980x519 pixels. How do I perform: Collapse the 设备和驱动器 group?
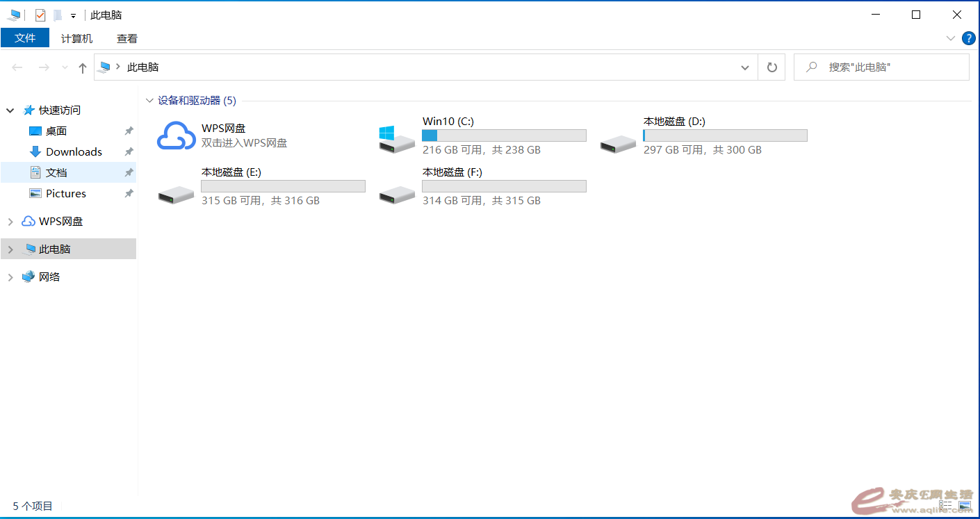(149, 101)
